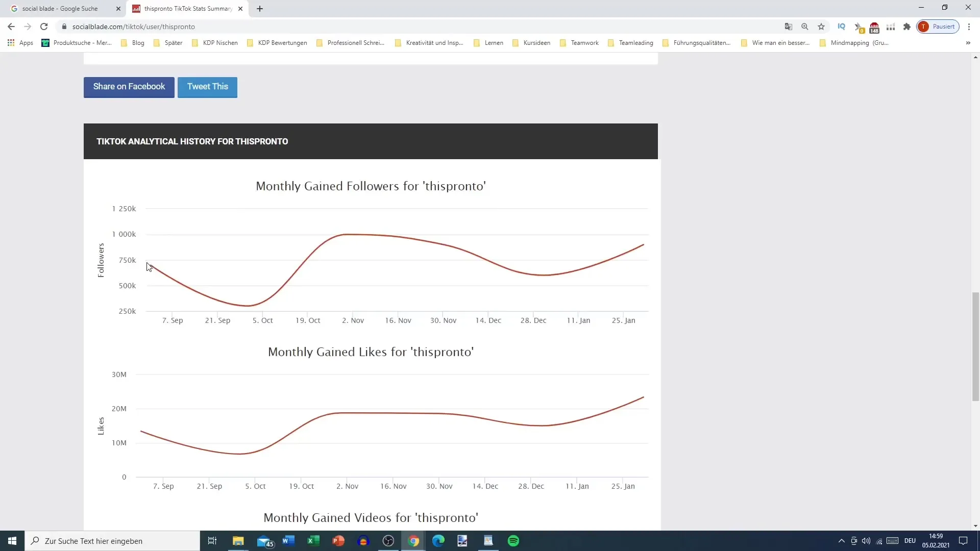This screenshot has width=980, height=551.
Task: Open Google Chrome taskbar icon
Action: tap(413, 541)
